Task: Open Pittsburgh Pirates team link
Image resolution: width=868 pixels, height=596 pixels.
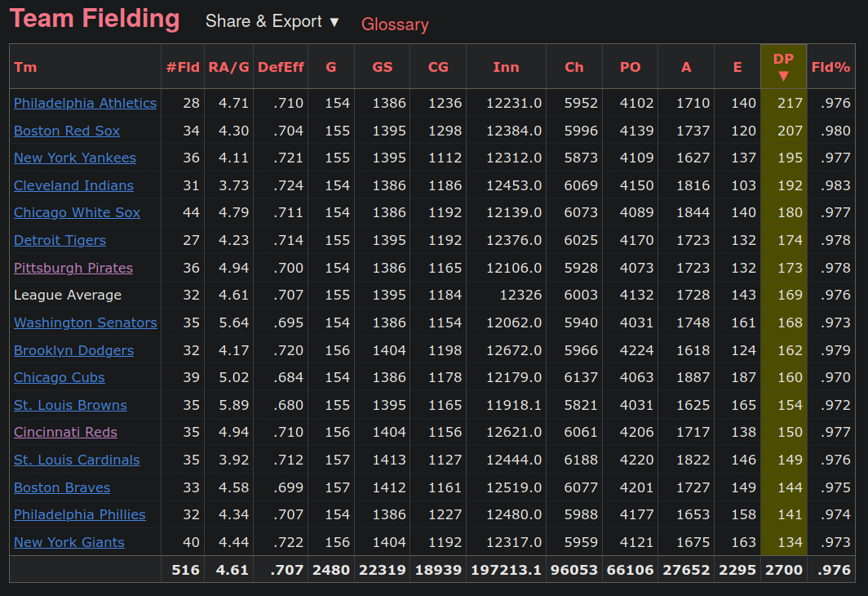Action: tap(73, 268)
